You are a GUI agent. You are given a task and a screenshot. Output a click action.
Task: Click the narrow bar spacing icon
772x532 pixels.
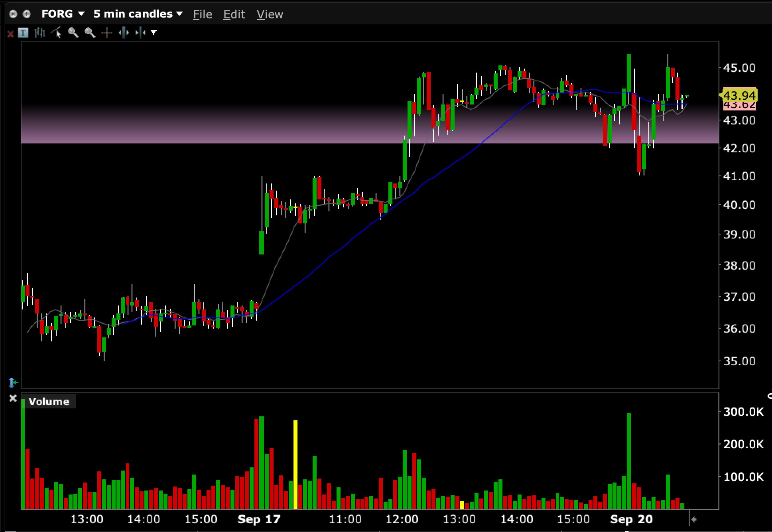coord(140,33)
